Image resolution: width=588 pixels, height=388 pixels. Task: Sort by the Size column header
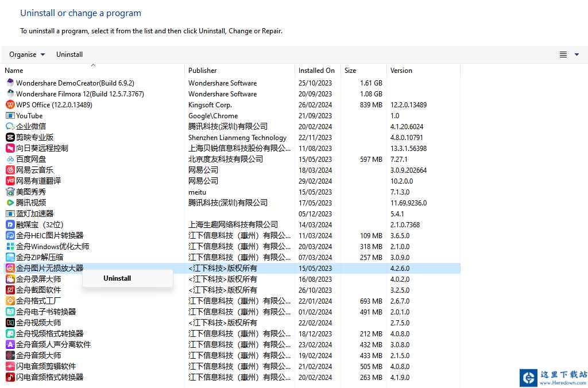tap(350, 71)
